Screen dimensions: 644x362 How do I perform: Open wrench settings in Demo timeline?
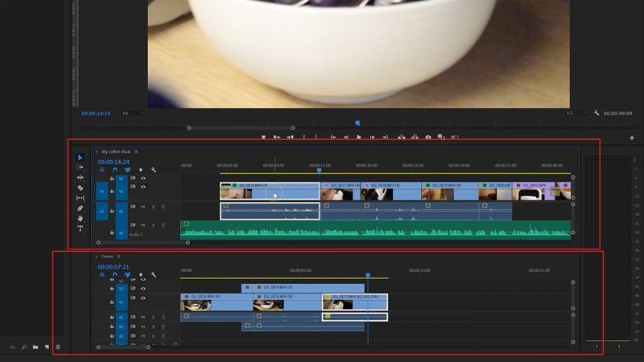click(x=154, y=274)
